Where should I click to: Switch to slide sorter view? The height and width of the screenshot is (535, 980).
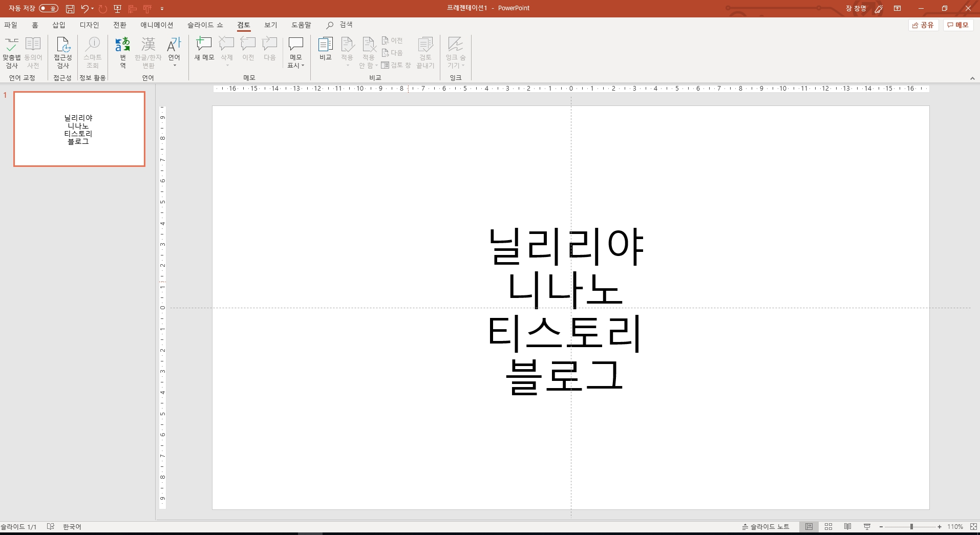pyautogui.click(x=828, y=527)
